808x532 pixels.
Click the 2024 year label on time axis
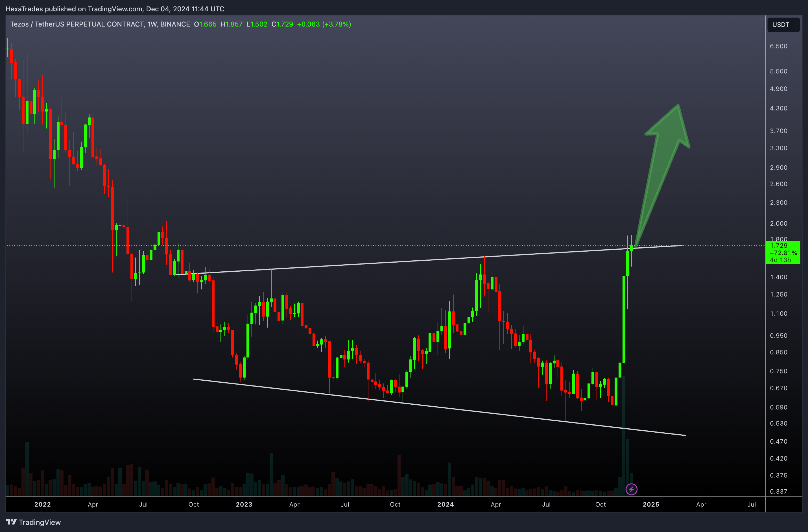tap(446, 505)
